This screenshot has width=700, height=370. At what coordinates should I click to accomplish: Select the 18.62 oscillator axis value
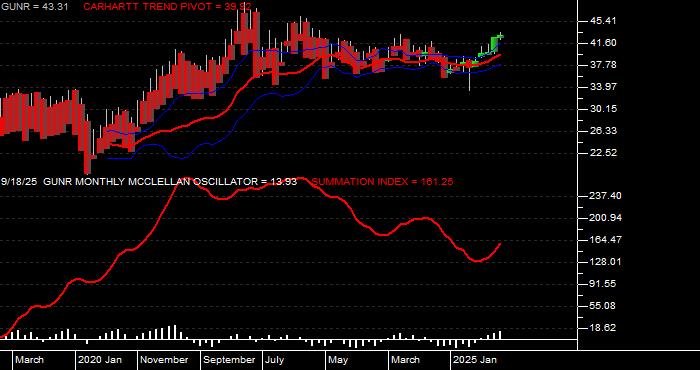tap(603, 328)
